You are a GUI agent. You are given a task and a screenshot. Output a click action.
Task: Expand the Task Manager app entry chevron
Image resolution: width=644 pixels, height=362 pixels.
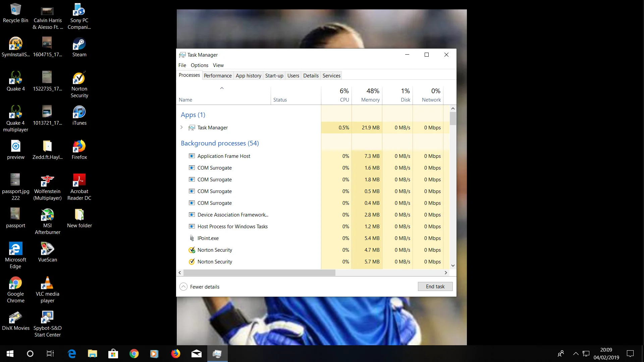click(x=181, y=127)
